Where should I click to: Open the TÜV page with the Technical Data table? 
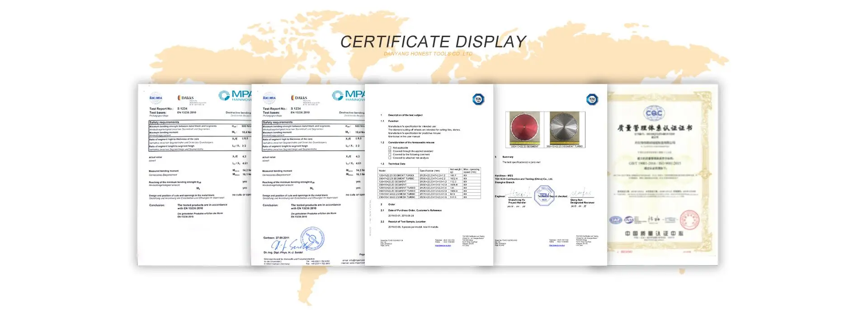coord(429,174)
